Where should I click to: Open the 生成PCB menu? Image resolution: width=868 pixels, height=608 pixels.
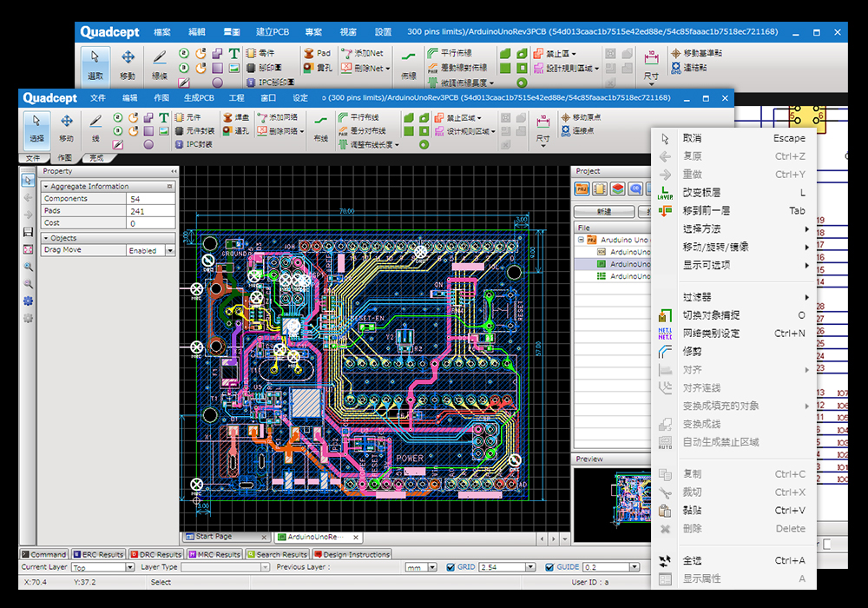(x=199, y=98)
